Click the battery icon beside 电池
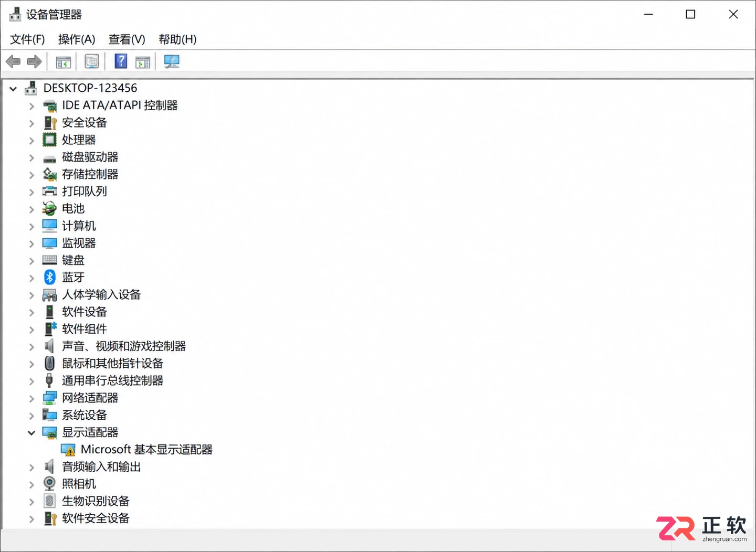 49,208
